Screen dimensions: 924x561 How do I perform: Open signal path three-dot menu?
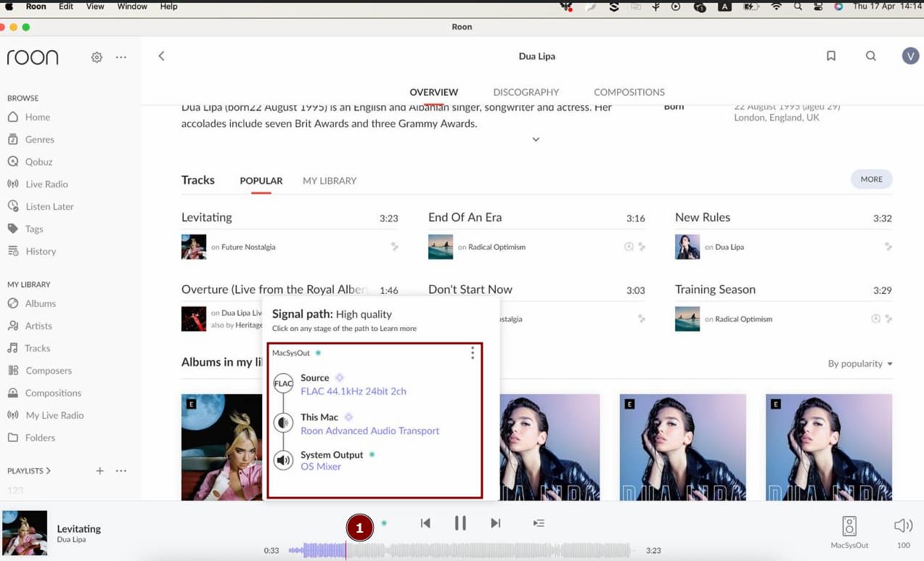pyautogui.click(x=473, y=353)
